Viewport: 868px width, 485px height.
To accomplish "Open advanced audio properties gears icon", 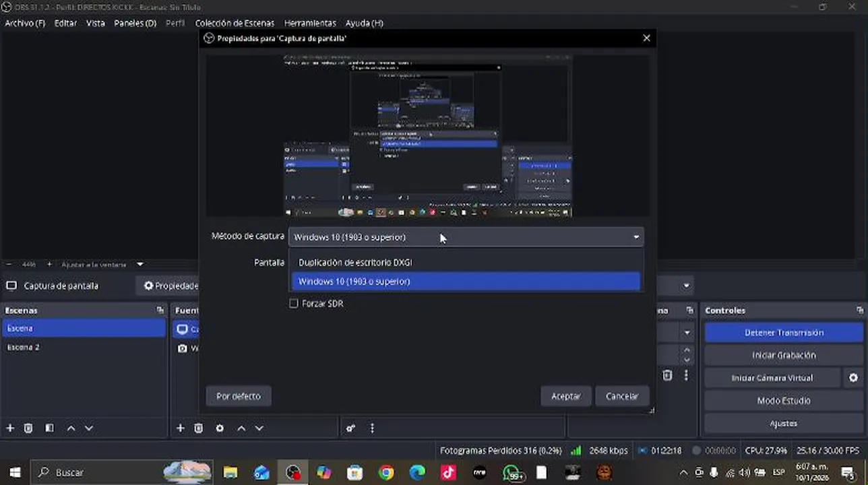I will click(350, 428).
